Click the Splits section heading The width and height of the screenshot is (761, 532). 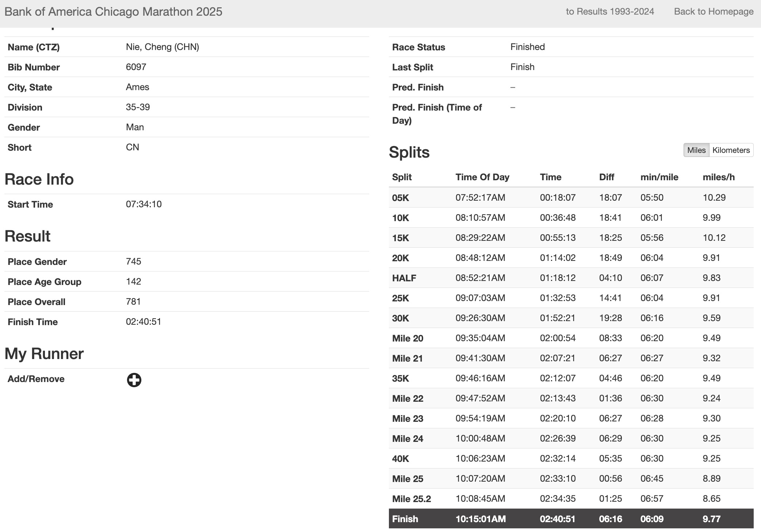409,152
